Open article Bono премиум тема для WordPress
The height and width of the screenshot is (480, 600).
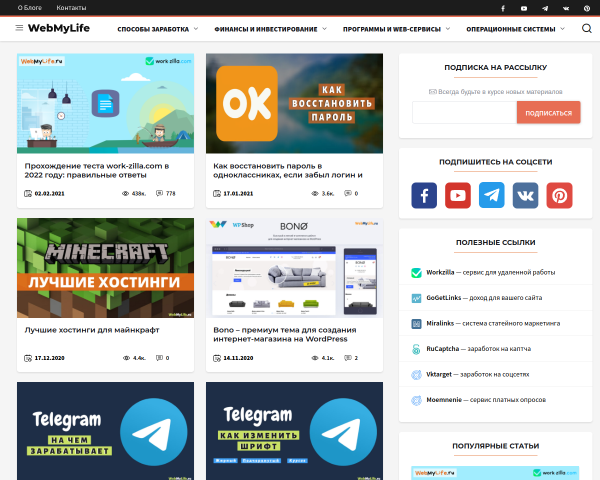(x=285, y=335)
